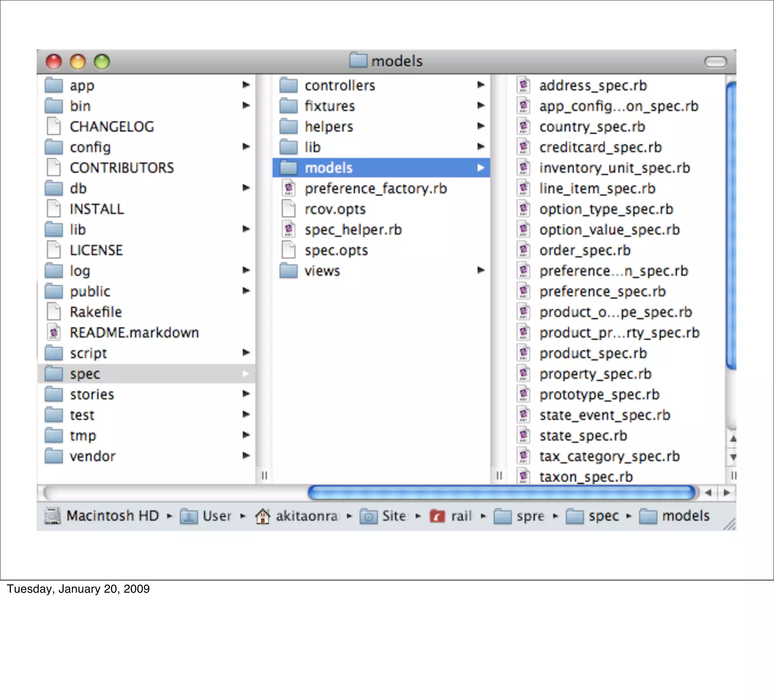Click the toolbar toggle pill in title bar
Screen dimensions: 774x700
tap(715, 62)
